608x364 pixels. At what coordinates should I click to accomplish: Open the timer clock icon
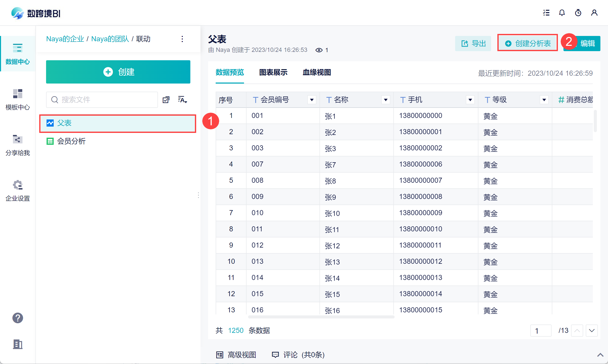pyautogui.click(x=578, y=13)
